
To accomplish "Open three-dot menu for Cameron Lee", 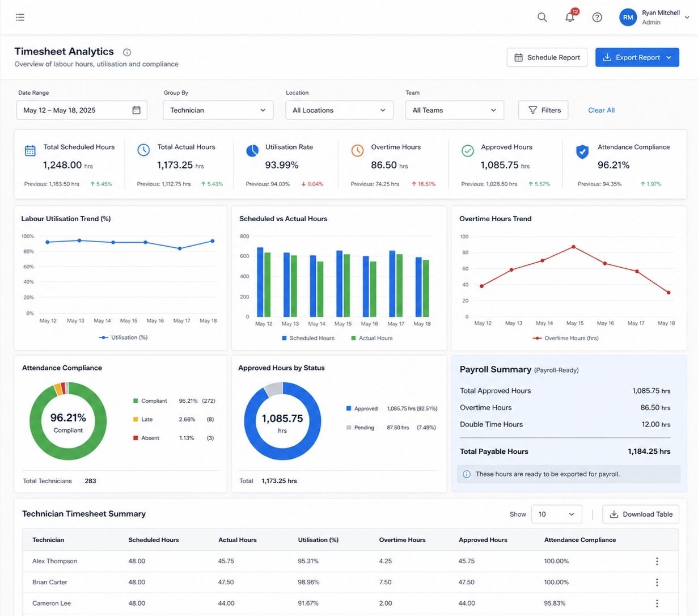I will pyautogui.click(x=657, y=603).
